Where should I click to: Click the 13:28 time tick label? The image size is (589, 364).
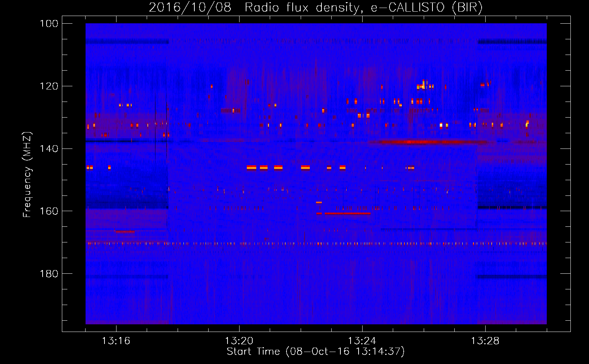485,341
